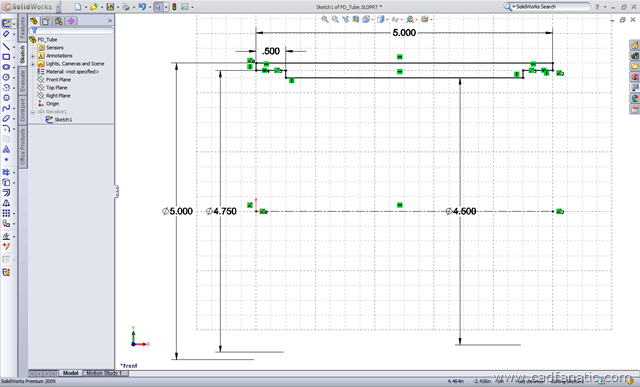The image size is (640, 387).
Task: Select the Circle sketch tool
Action: (6, 77)
